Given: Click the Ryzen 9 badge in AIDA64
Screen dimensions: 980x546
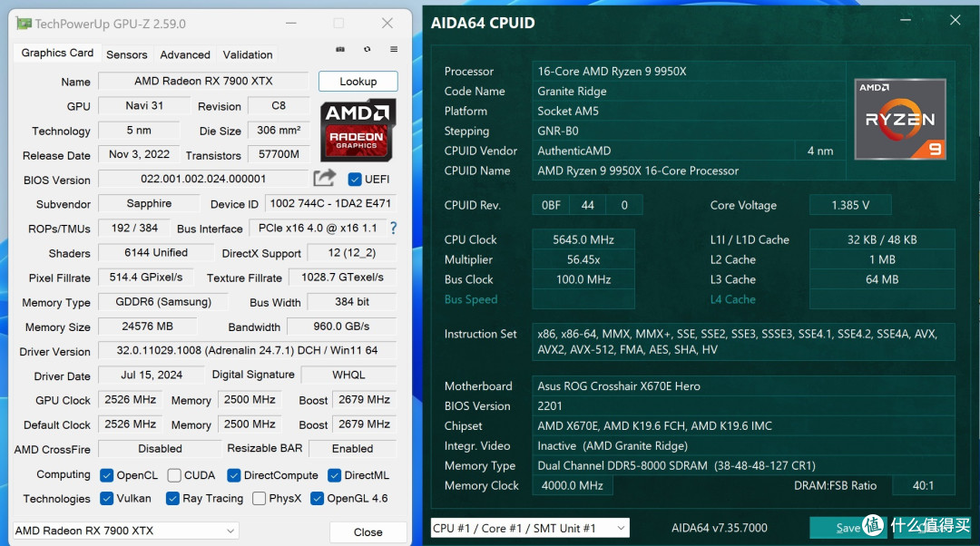Looking at the screenshot, I should (899, 119).
